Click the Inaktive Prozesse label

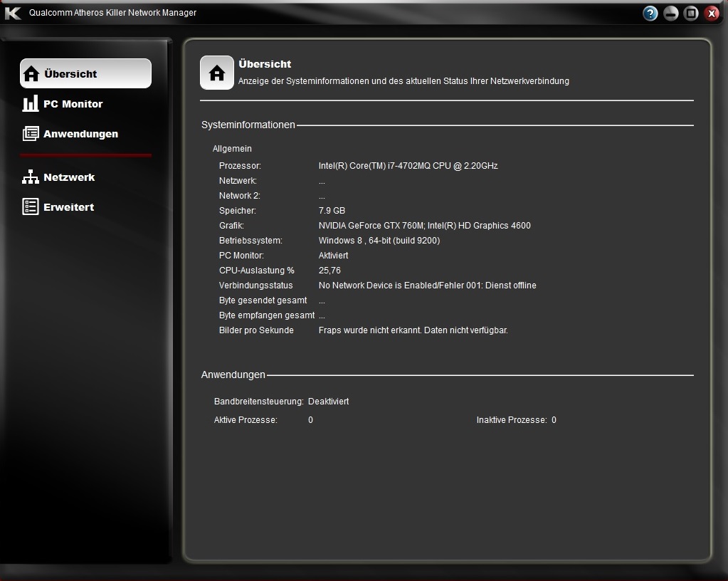512,420
